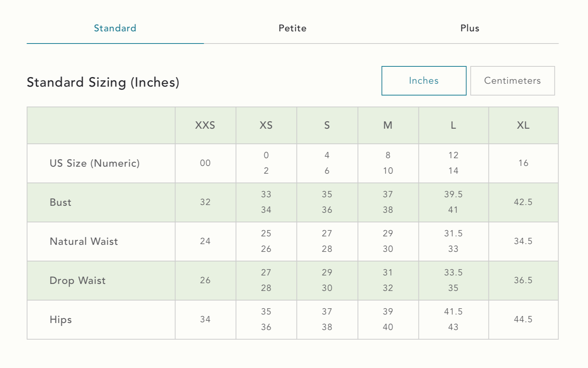Click the Standard Sizing (Inches) heading
The width and height of the screenshot is (588, 368).
coord(103,82)
